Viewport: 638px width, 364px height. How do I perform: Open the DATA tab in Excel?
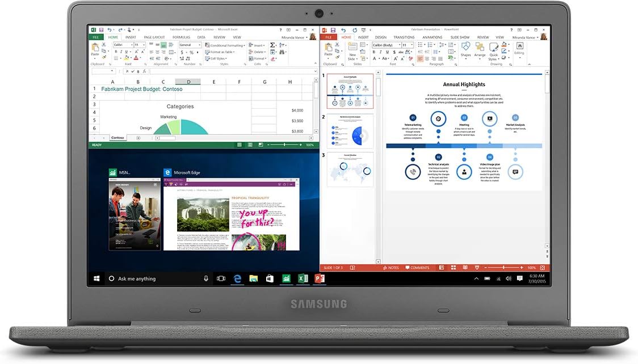202,37
